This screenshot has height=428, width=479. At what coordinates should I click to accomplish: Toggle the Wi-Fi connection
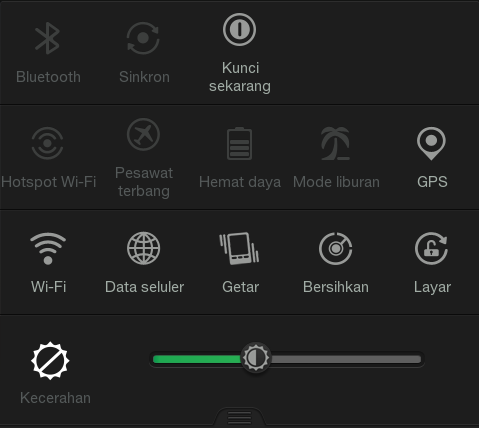48,248
